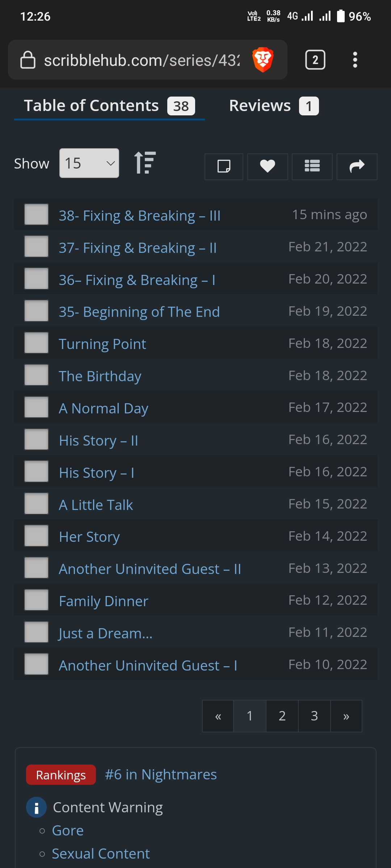Click the heart favorite icon

[x=268, y=166]
